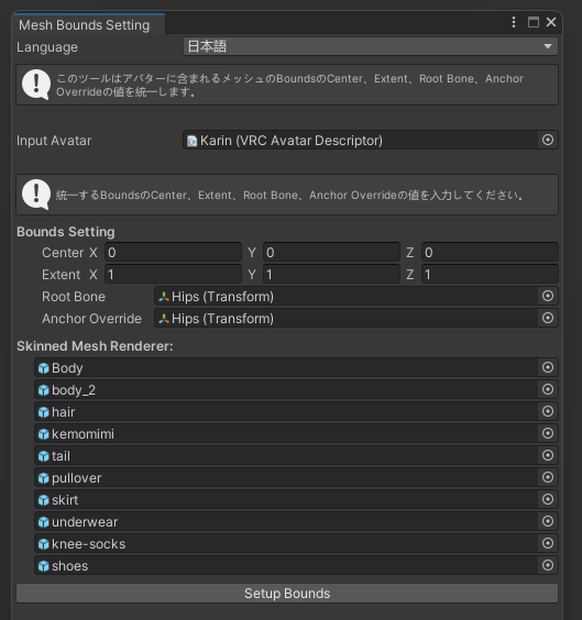Open object picker for tail renderer
Image resolution: width=582 pixels, height=620 pixels.
tap(548, 456)
